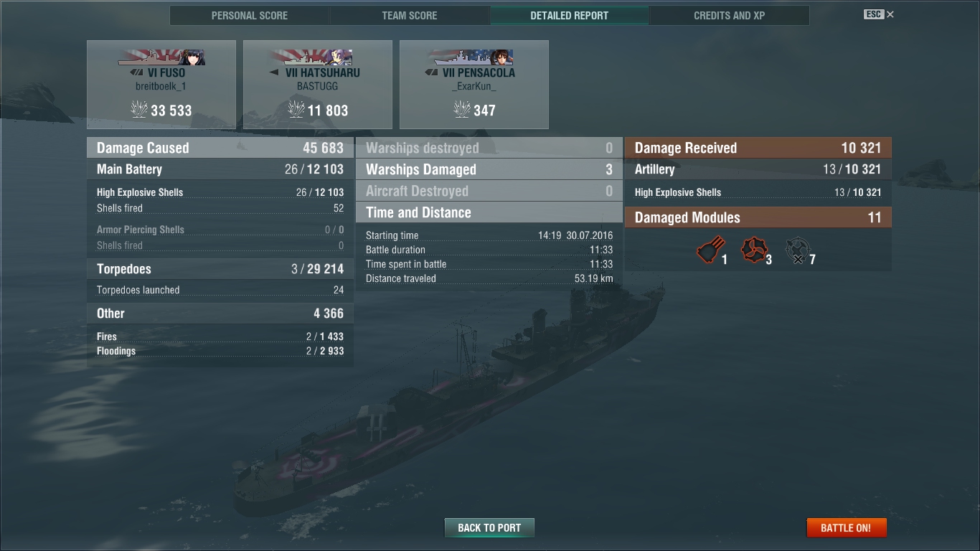Screen dimensions: 980x551
Task: Select the VII Hatsuharu ship card
Action: [318, 85]
